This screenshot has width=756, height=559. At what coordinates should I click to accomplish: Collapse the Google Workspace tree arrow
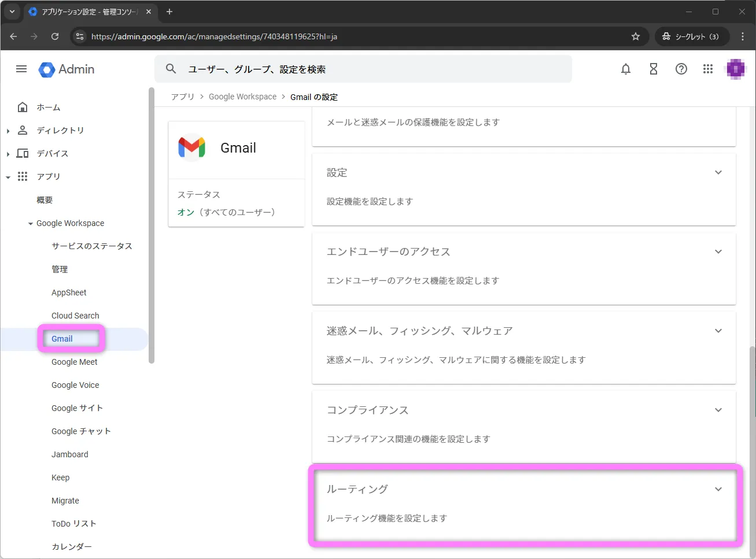click(31, 224)
